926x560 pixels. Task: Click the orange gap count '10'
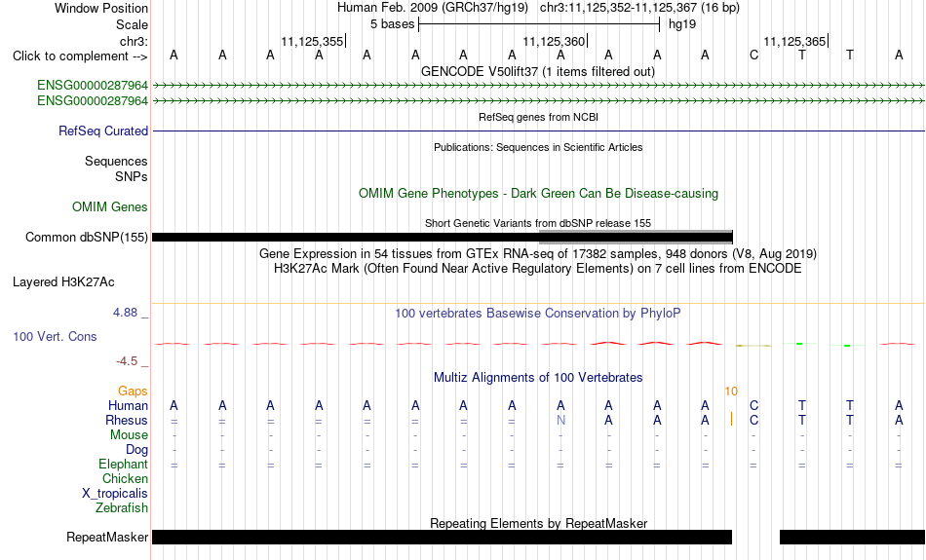pyautogui.click(x=731, y=392)
